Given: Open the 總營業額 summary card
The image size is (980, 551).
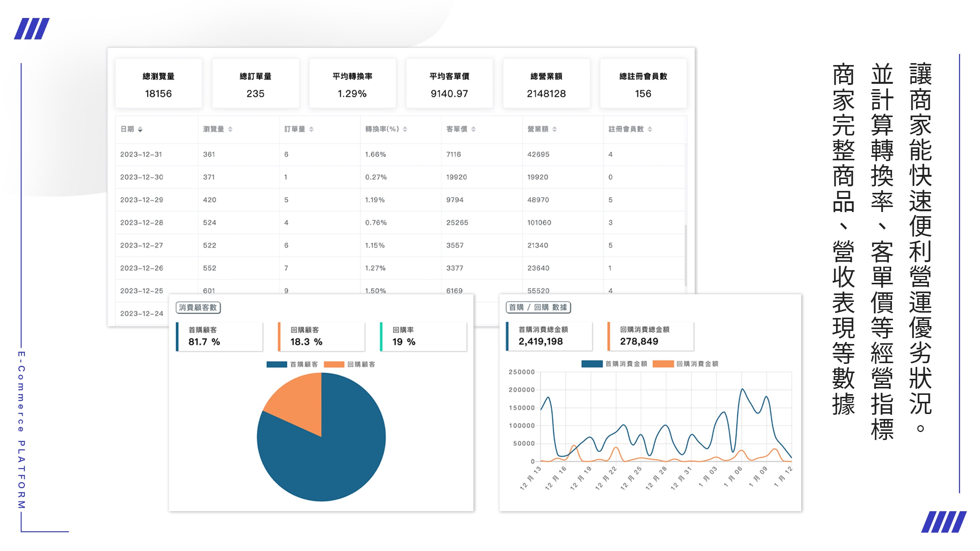Looking at the screenshot, I should pos(546,83).
